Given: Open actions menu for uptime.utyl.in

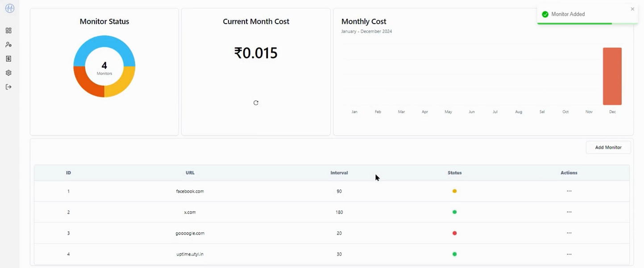Looking at the screenshot, I should 569,254.
